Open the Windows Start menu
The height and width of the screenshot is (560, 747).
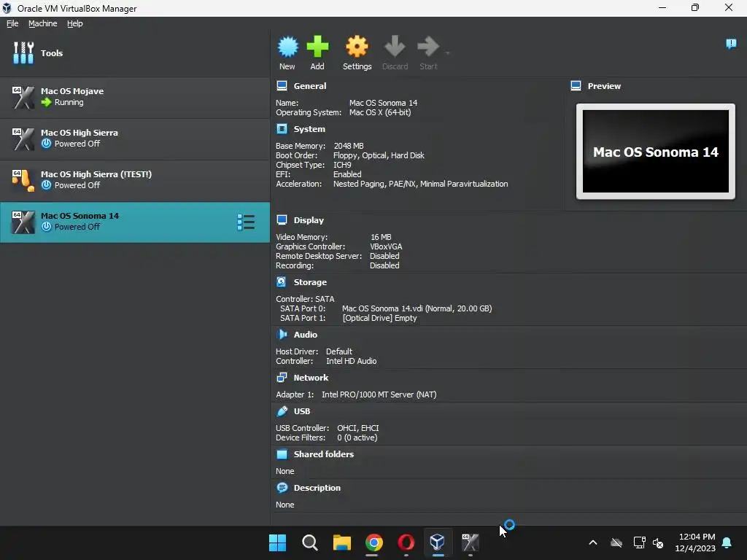point(277,542)
